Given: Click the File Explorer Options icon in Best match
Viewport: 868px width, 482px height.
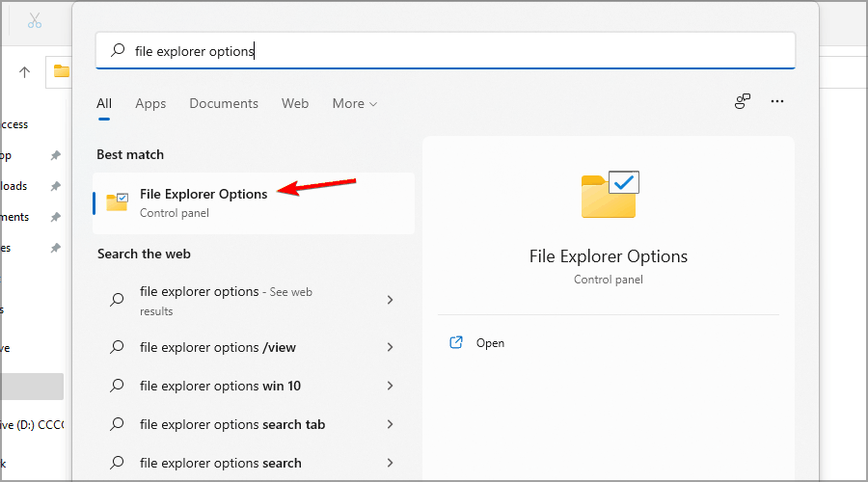Looking at the screenshot, I should tap(118, 202).
